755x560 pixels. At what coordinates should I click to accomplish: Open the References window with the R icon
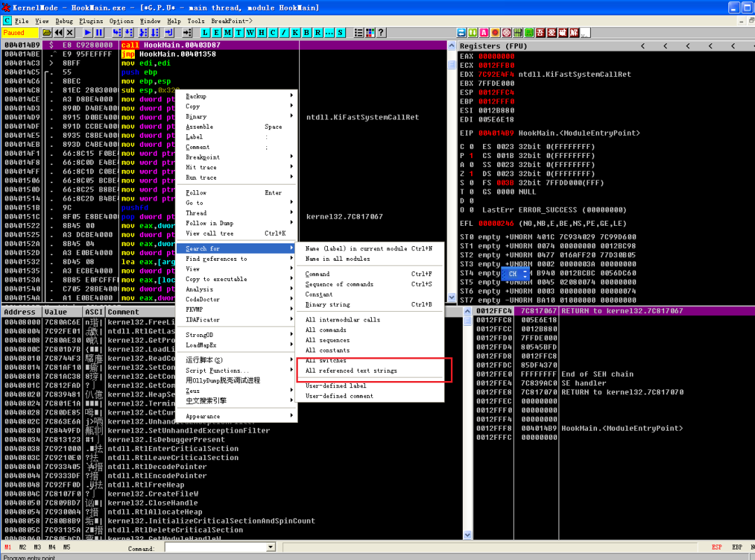(318, 33)
